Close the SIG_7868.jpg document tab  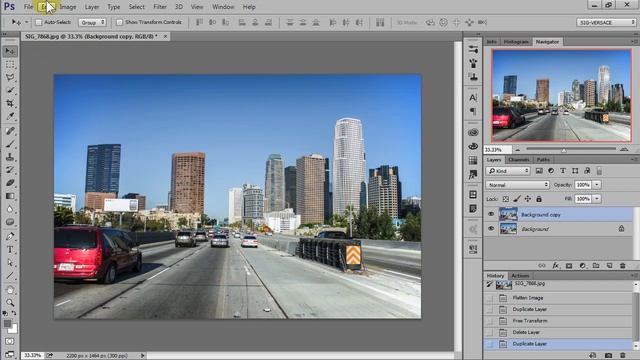click(x=165, y=36)
